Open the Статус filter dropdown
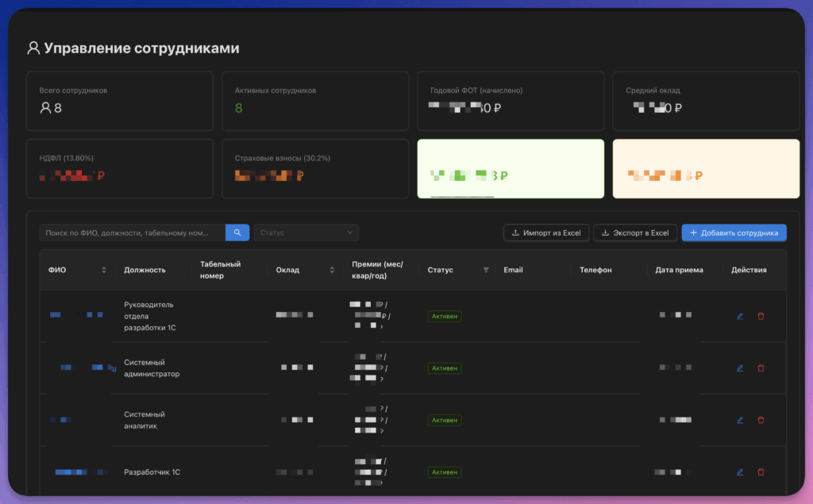Image resolution: width=813 pixels, height=504 pixels. tap(306, 233)
